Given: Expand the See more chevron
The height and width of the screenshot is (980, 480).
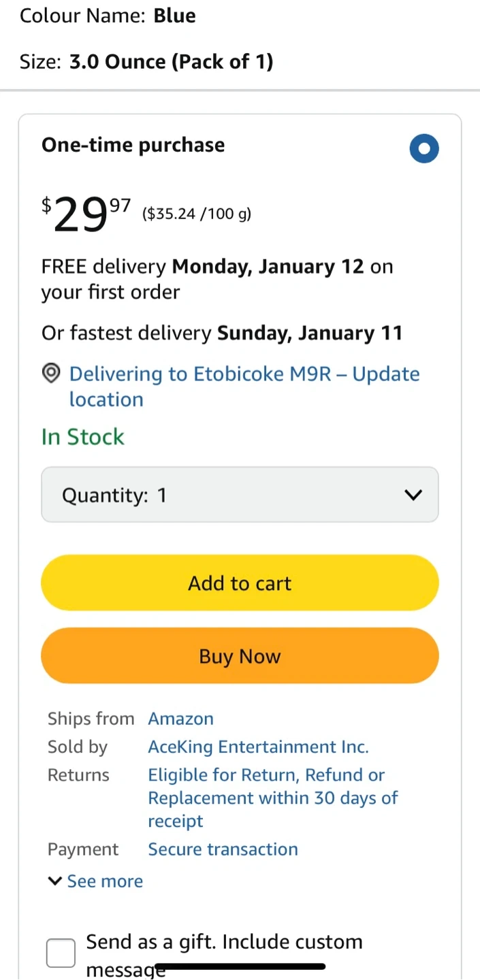Looking at the screenshot, I should coord(55,881).
